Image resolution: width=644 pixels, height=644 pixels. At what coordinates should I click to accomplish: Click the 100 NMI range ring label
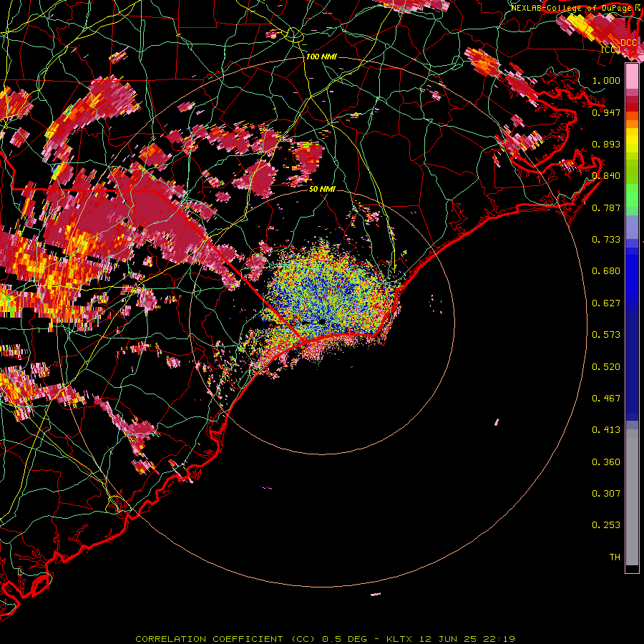coord(321,57)
